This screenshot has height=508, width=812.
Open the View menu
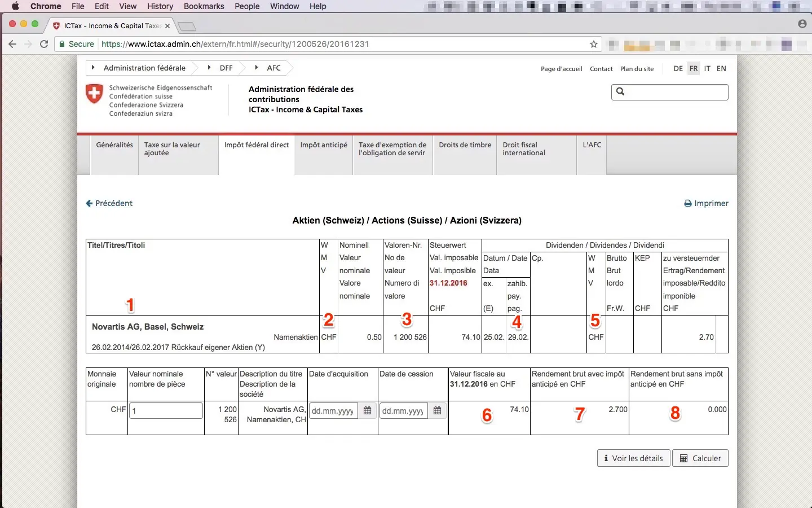(128, 6)
